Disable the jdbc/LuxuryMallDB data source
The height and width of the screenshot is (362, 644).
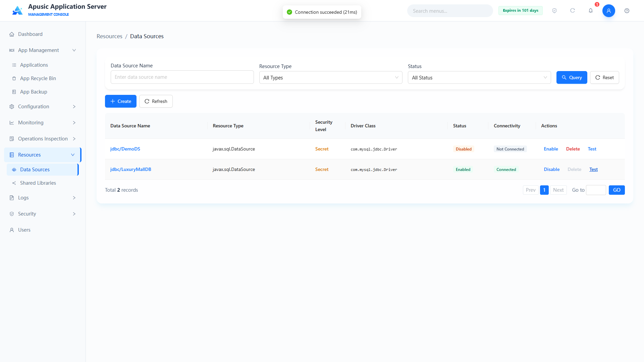pyautogui.click(x=552, y=169)
